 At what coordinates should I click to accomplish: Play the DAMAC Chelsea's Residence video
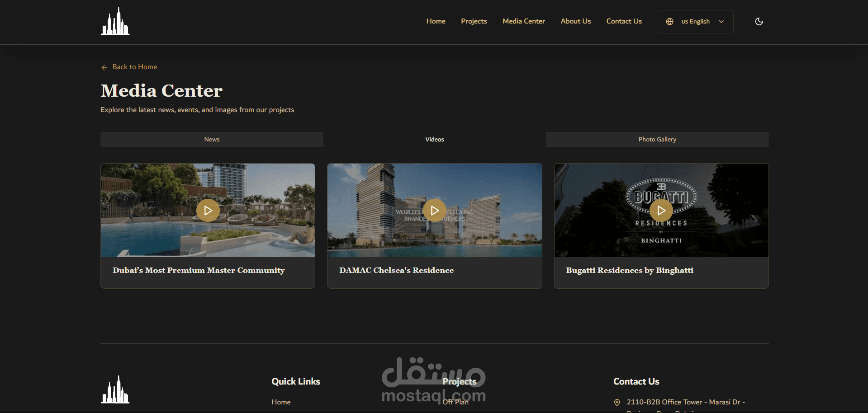click(435, 211)
